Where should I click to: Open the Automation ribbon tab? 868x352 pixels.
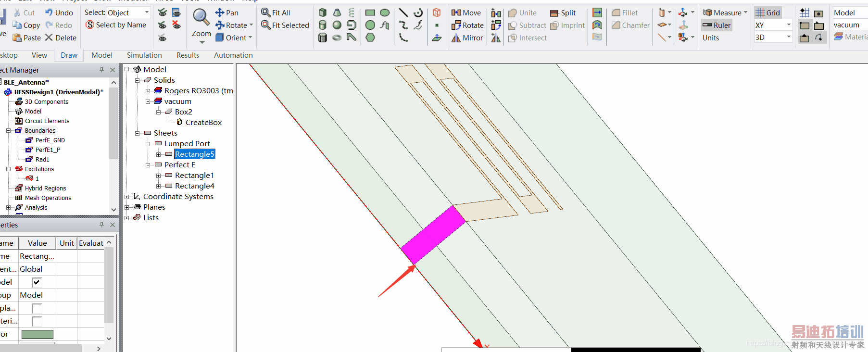[233, 55]
